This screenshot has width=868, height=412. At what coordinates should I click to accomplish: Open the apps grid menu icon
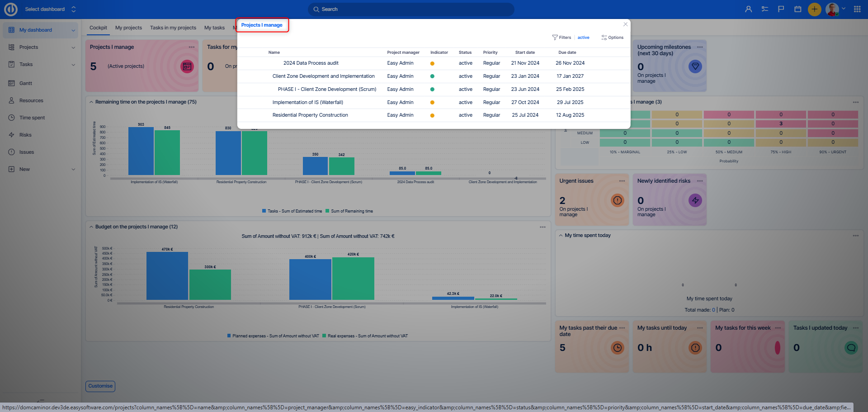[857, 9]
